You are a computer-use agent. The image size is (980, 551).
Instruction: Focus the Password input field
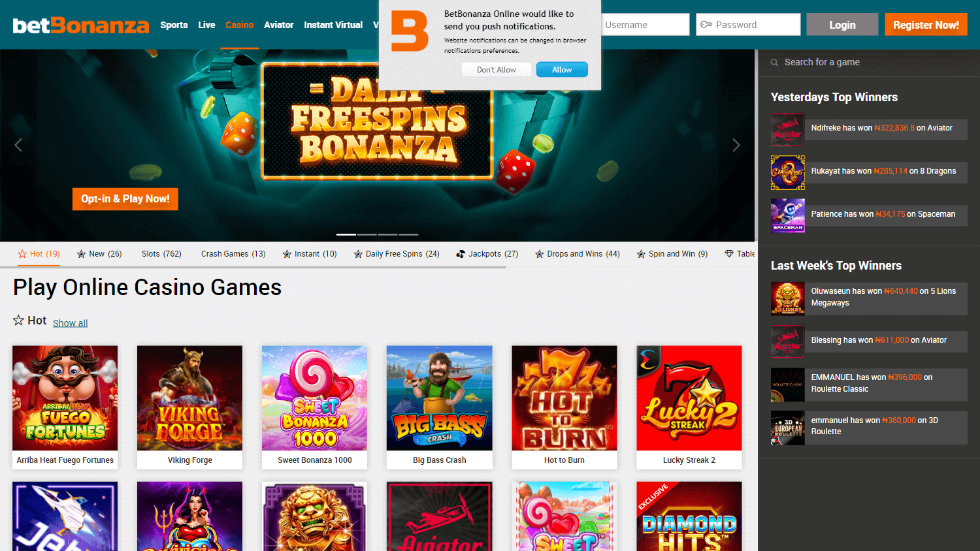coord(748,25)
